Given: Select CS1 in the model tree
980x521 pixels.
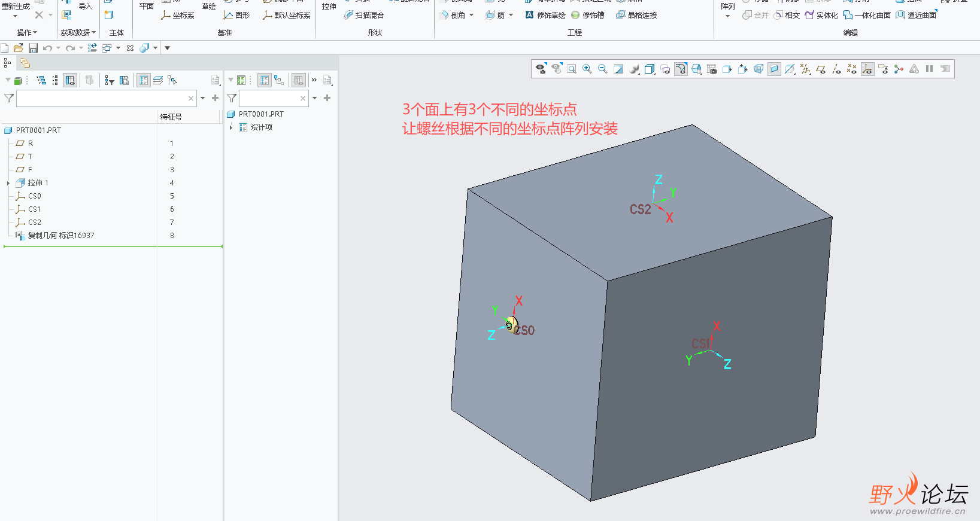Looking at the screenshot, I should [34, 209].
